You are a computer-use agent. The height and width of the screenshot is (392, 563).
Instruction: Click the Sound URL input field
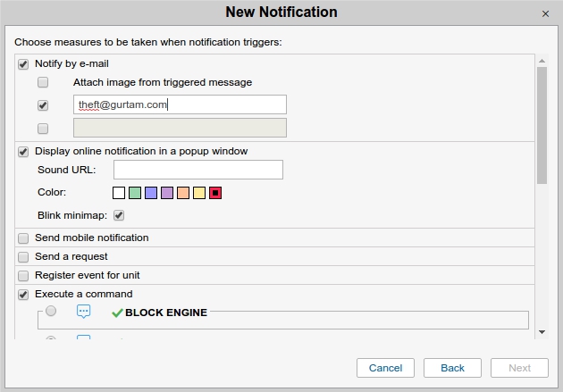pos(197,170)
